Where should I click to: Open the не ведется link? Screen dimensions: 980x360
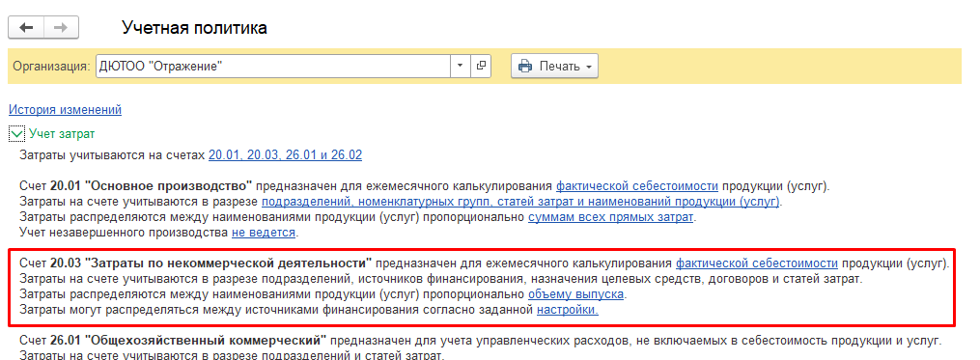[264, 234]
